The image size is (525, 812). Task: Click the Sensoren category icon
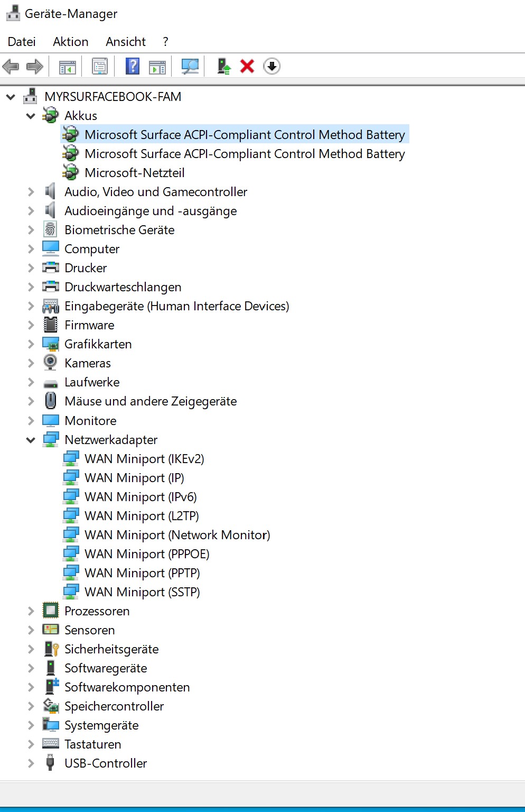coord(51,629)
